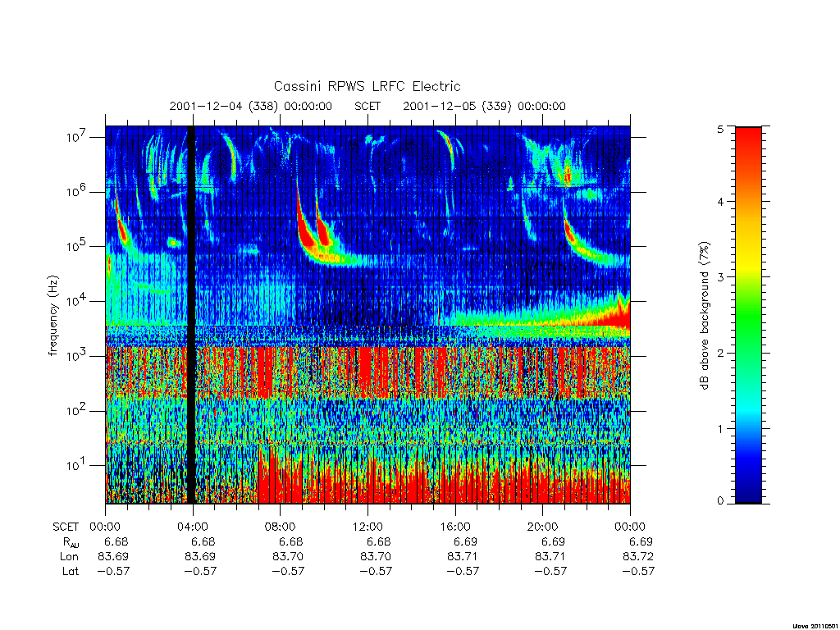The image size is (840, 630).
Task: Click the '04:00' time axis label
Action: [x=193, y=527]
